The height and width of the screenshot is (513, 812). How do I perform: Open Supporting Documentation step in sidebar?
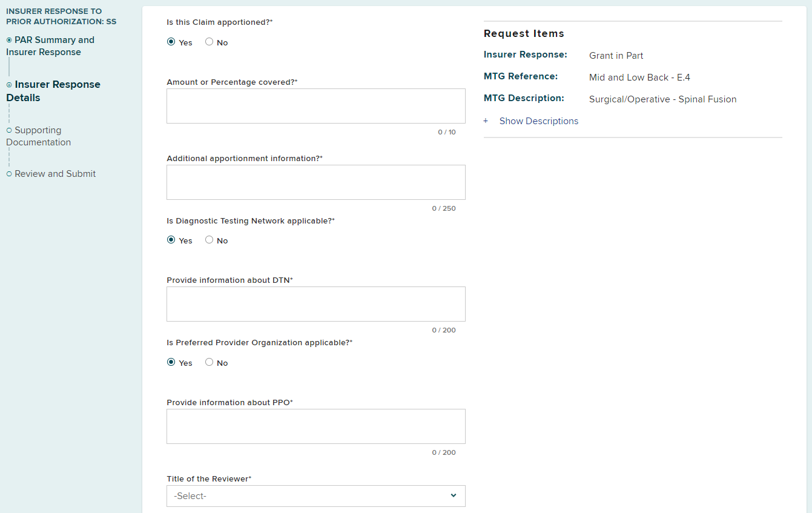pos(39,136)
